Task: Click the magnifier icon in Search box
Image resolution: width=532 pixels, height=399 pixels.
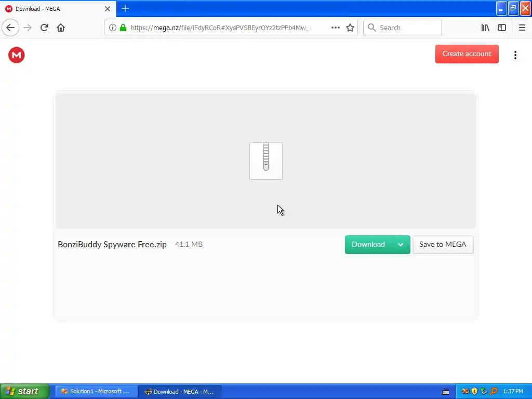Action: click(372, 28)
